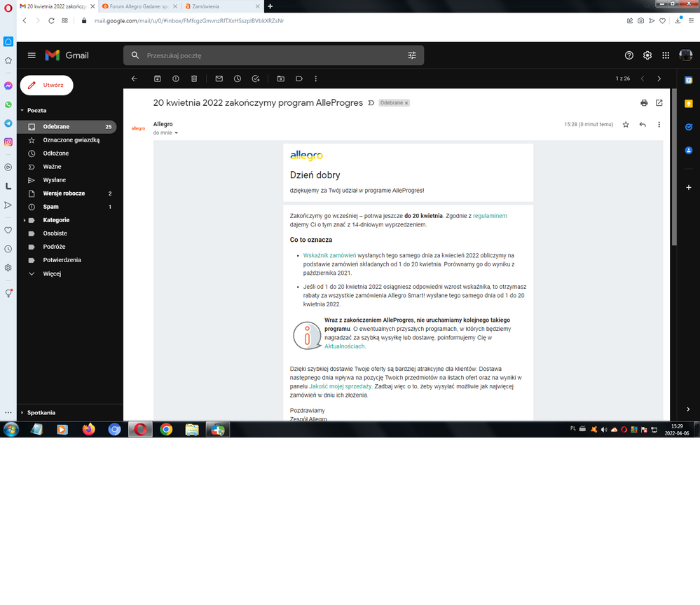Image resolution: width=700 pixels, height=605 pixels.
Task: Get add-ons with the plus icon
Action: click(688, 187)
